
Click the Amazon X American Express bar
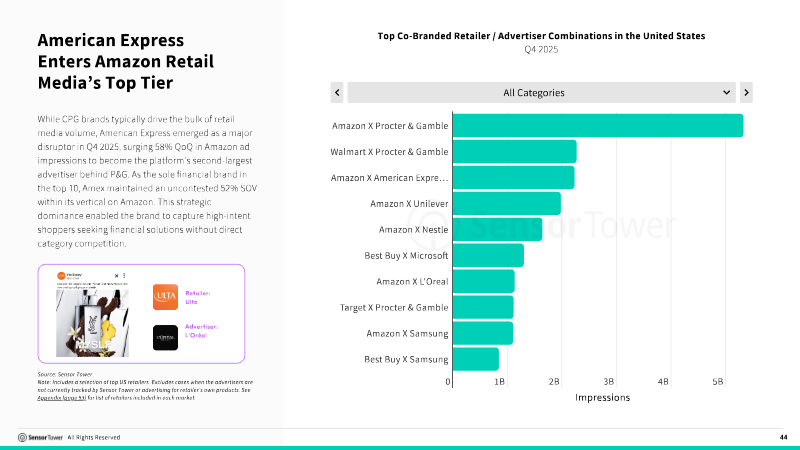(514, 178)
